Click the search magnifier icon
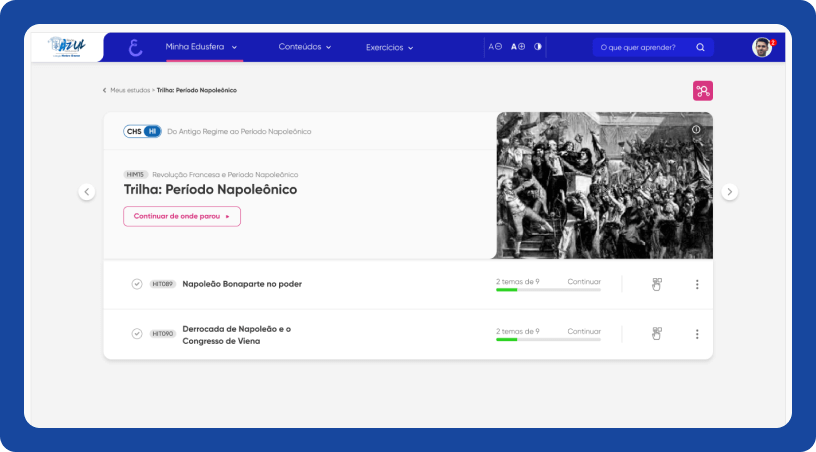The height and width of the screenshot is (452, 816). 700,47
